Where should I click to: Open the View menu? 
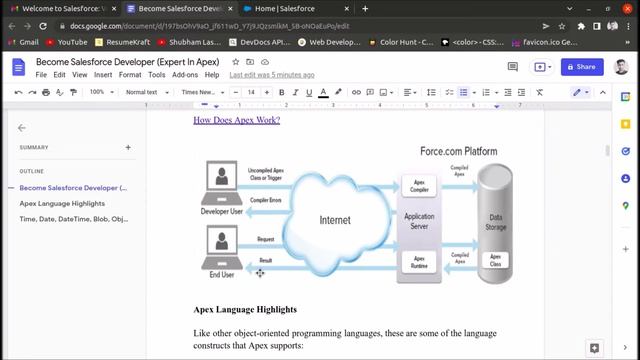pyautogui.click(x=80, y=75)
